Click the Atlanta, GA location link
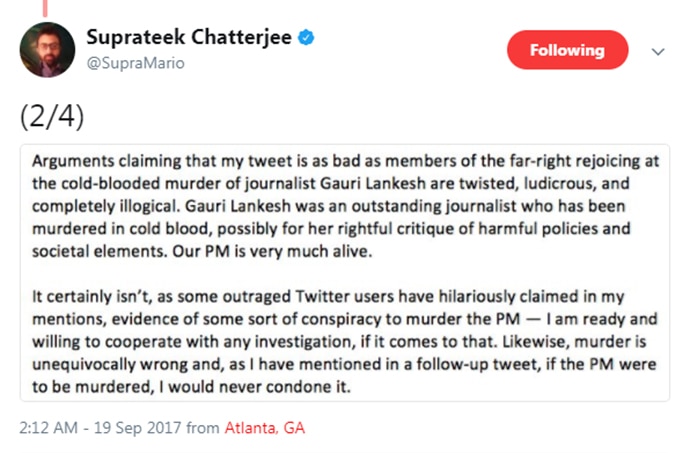Screen dimensions: 690x453 pos(264,427)
